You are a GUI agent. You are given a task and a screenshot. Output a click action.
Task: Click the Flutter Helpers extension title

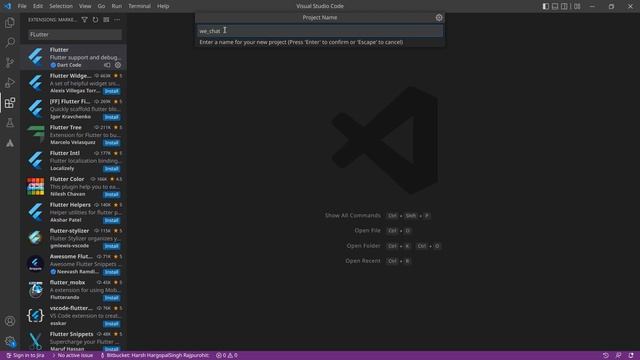pyautogui.click(x=70, y=205)
